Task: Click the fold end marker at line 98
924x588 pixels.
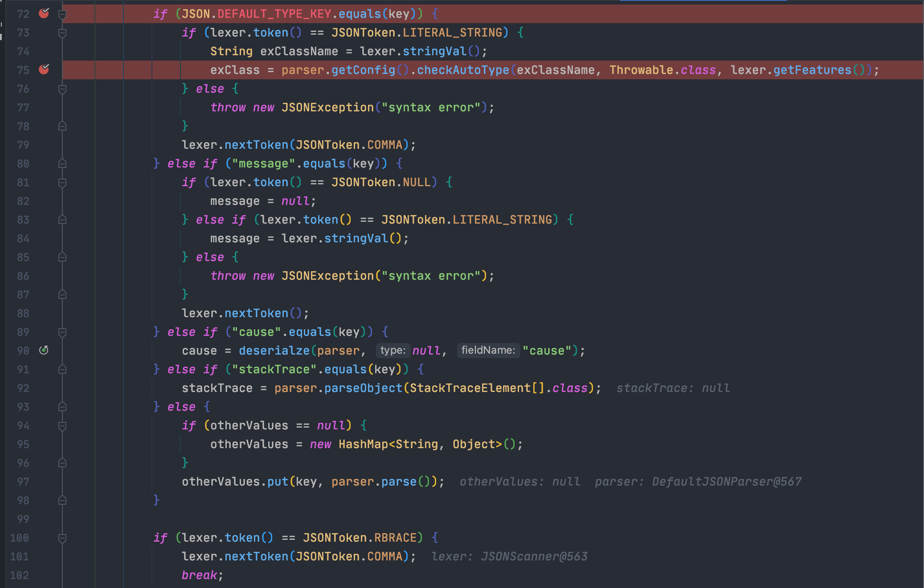Action: [62, 501]
